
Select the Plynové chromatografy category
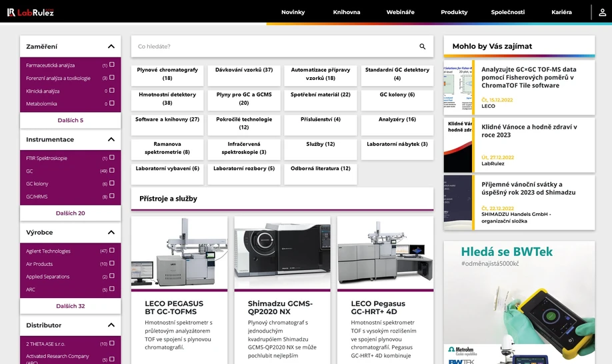click(167, 73)
